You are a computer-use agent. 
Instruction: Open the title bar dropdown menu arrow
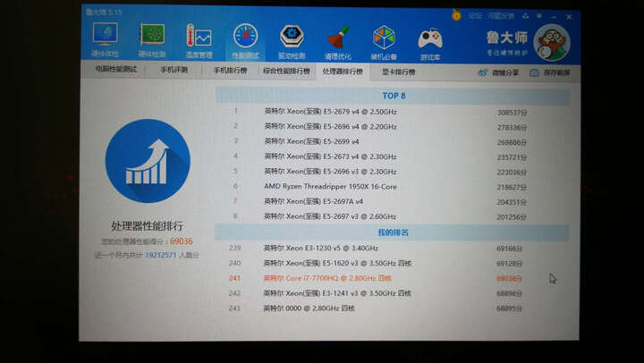539,16
